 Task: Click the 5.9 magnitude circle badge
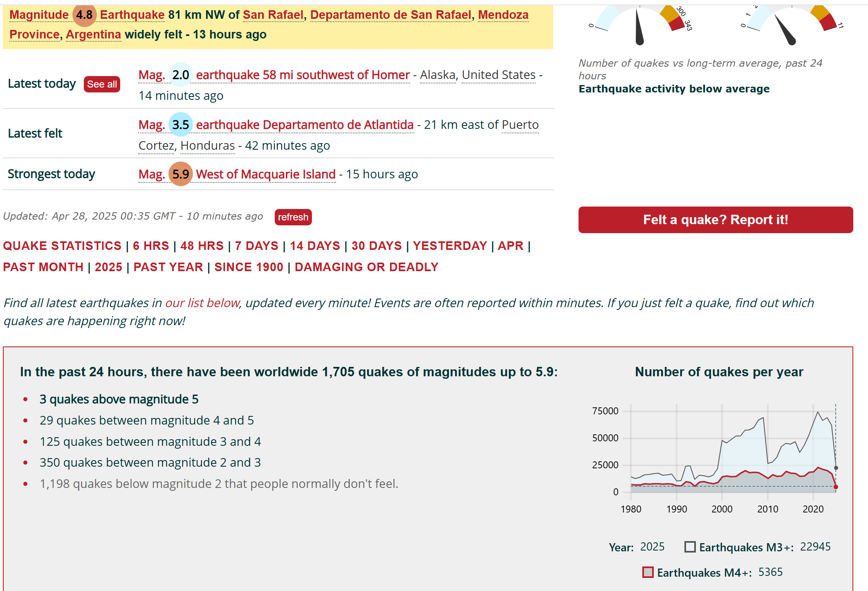180,174
